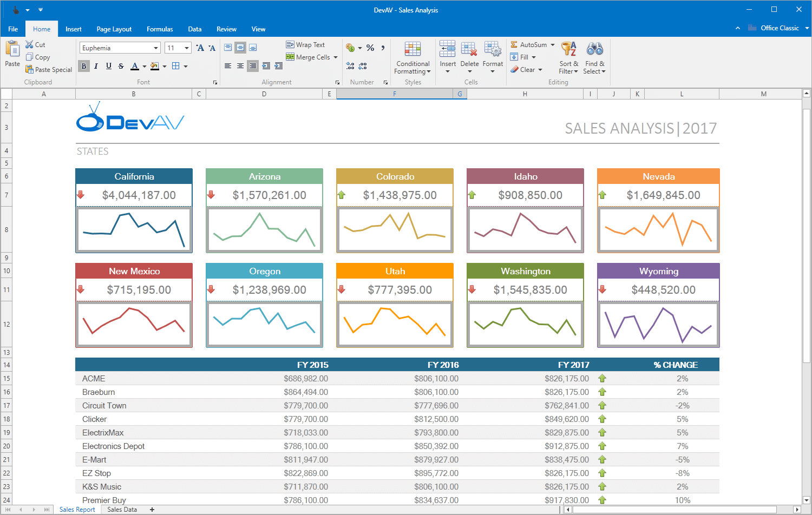
Task: Open the Page Layout ribbon tab
Action: point(114,29)
